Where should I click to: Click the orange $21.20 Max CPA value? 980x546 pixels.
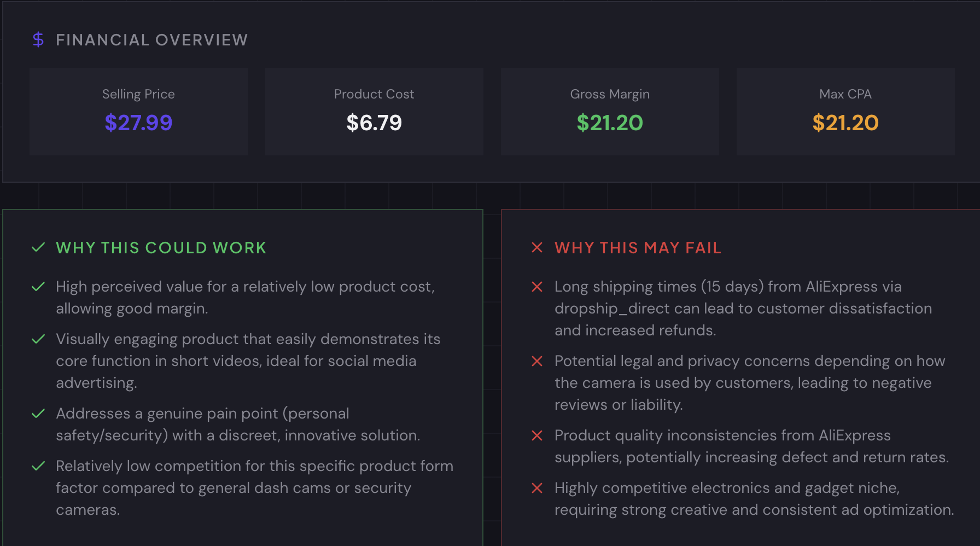pos(845,123)
